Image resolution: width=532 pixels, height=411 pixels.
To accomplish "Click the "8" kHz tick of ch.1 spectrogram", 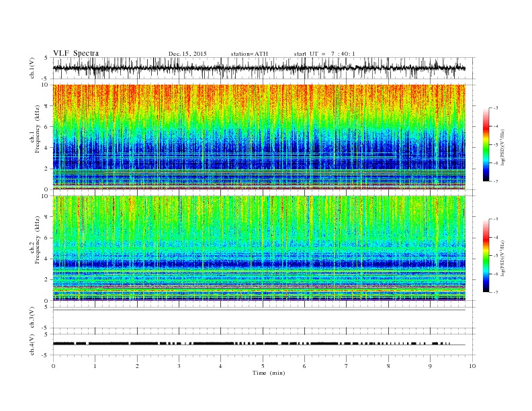I will (x=47, y=106).
